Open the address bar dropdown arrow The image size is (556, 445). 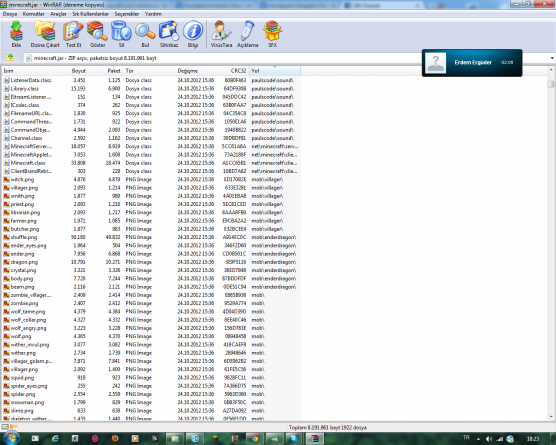point(552,58)
